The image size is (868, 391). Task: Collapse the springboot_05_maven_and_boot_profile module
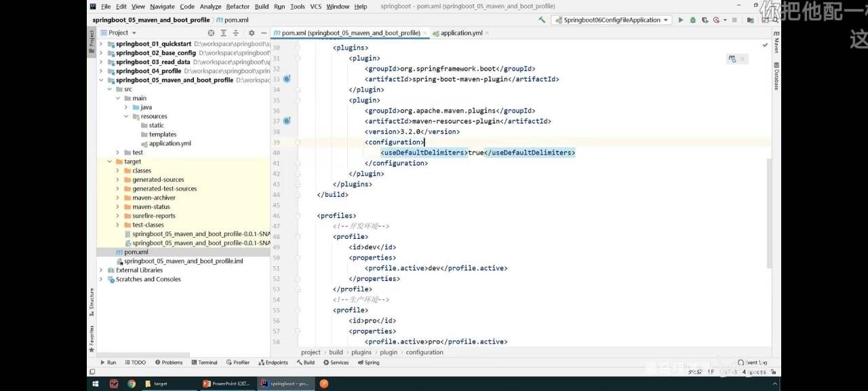(102, 80)
